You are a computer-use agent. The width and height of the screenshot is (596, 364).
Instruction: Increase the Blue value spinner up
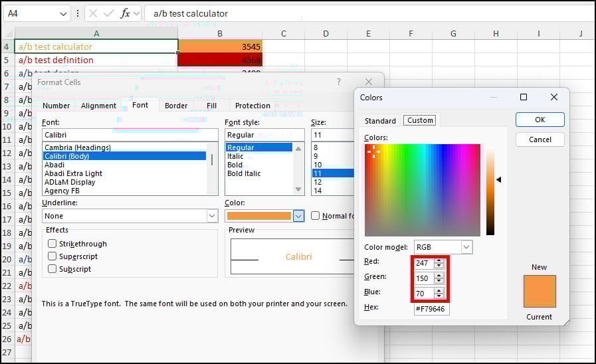pyautogui.click(x=439, y=291)
